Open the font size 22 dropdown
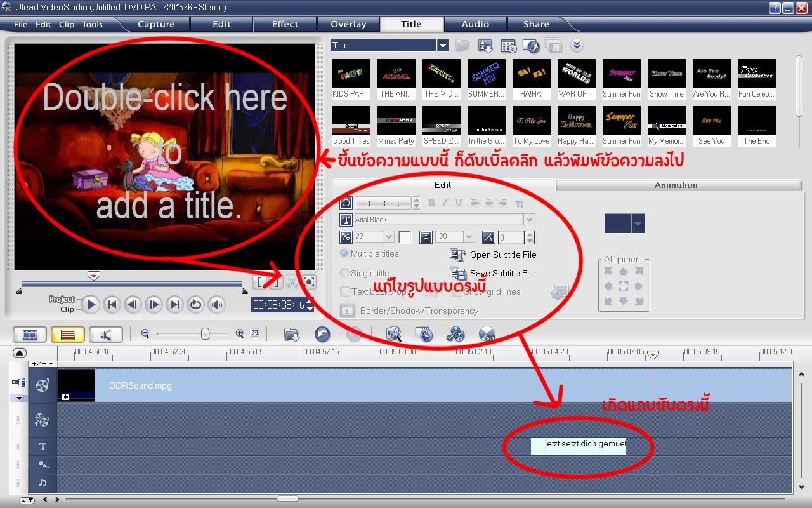 click(x=388, y=237)
